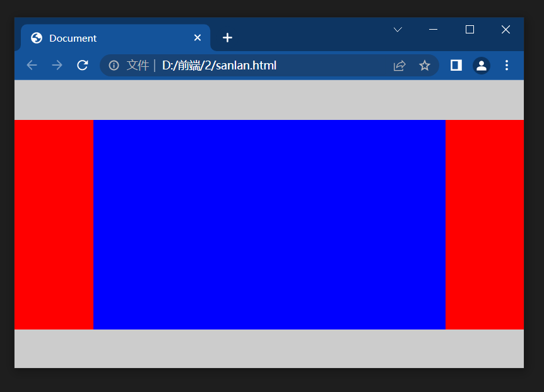Click the globe favicon on the tab

[37, 38]
